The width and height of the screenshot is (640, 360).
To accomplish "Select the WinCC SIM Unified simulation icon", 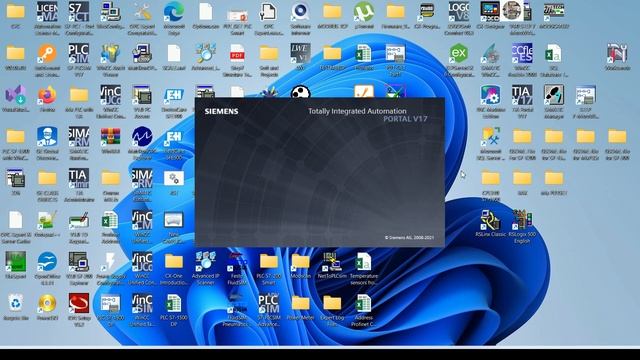I will [142, 304].
